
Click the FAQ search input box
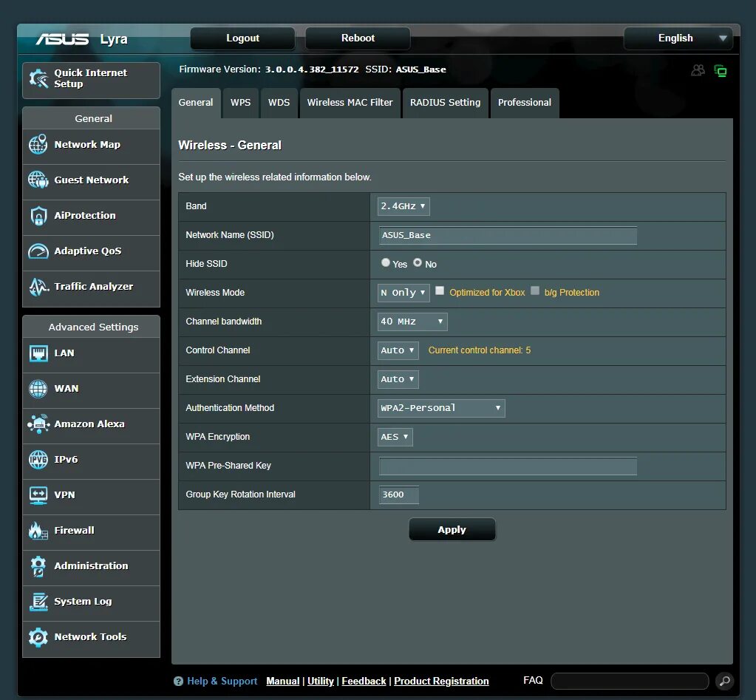(630, 682)
